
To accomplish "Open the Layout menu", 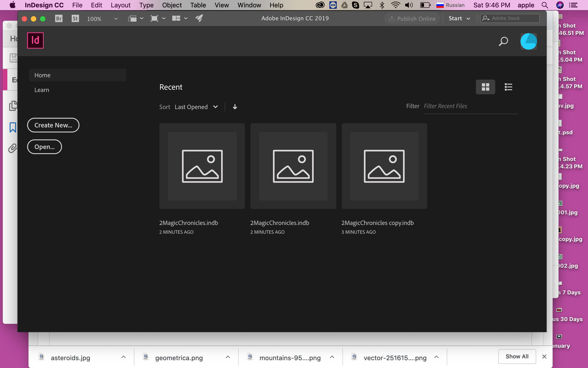I will point(121,5).
